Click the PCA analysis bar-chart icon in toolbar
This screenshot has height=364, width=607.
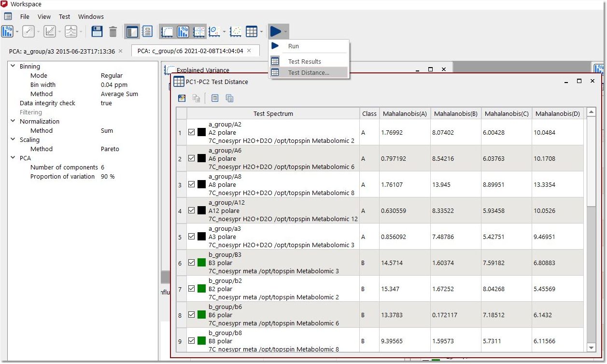pos(7,32)
